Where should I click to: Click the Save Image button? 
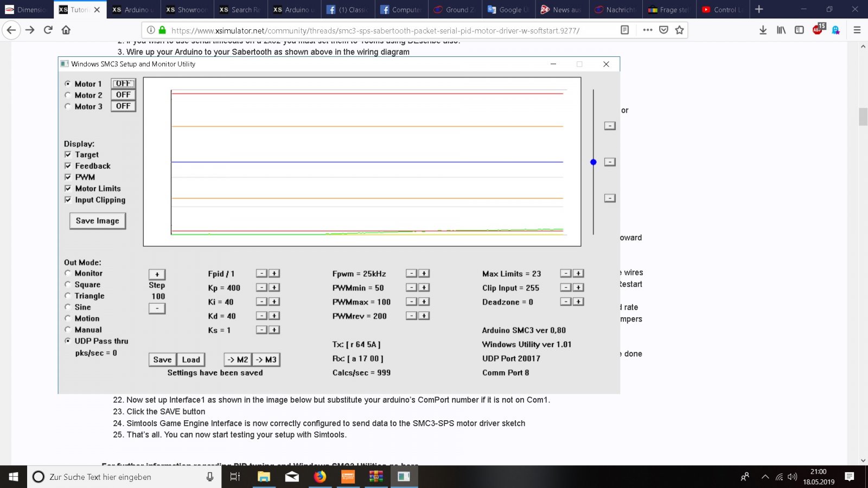[x=98, y=221]
